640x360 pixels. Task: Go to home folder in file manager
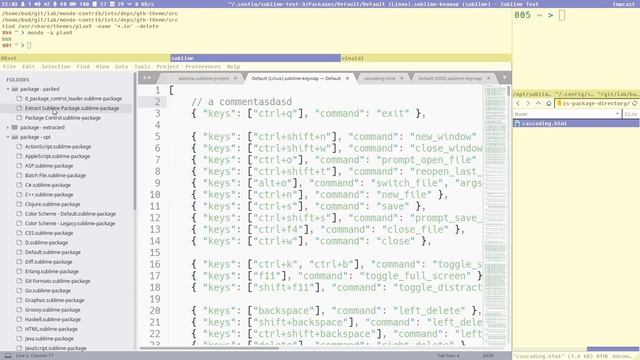549,104
